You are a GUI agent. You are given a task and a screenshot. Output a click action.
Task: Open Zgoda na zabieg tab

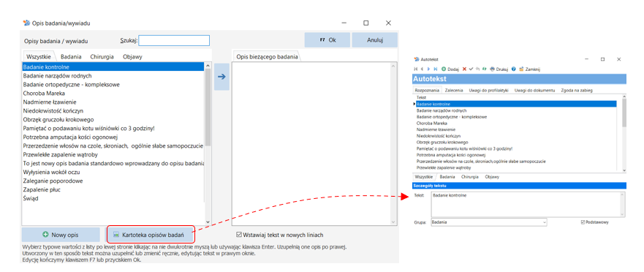(x=577, y=90)
